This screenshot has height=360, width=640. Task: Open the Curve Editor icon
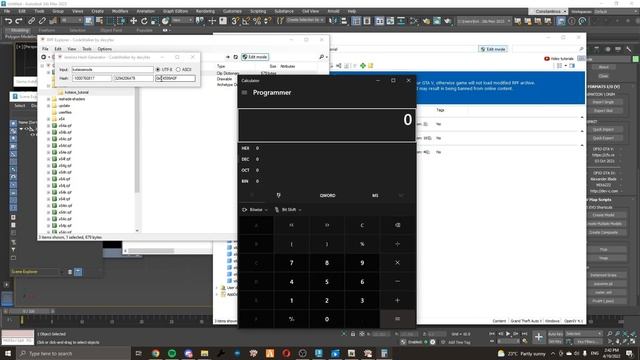point(391,20)
